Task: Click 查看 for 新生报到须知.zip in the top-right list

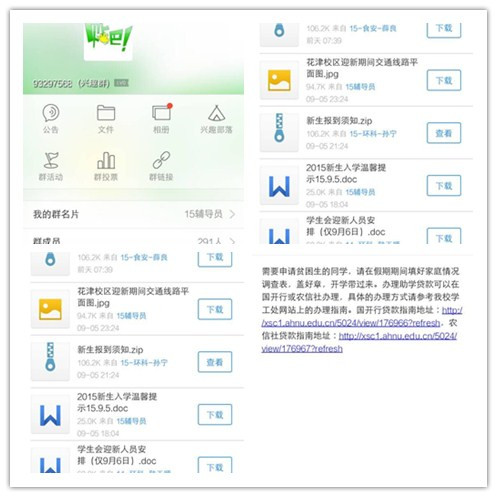Action: tap(444, 133)
